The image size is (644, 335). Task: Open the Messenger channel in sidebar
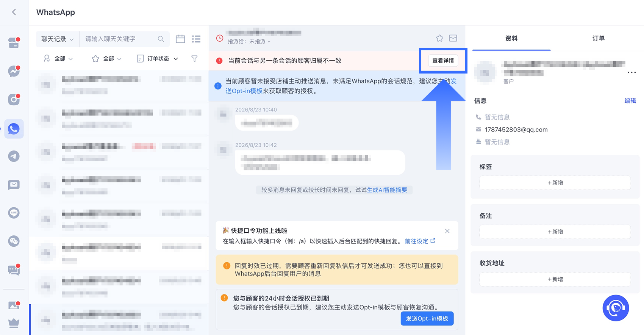14,71
